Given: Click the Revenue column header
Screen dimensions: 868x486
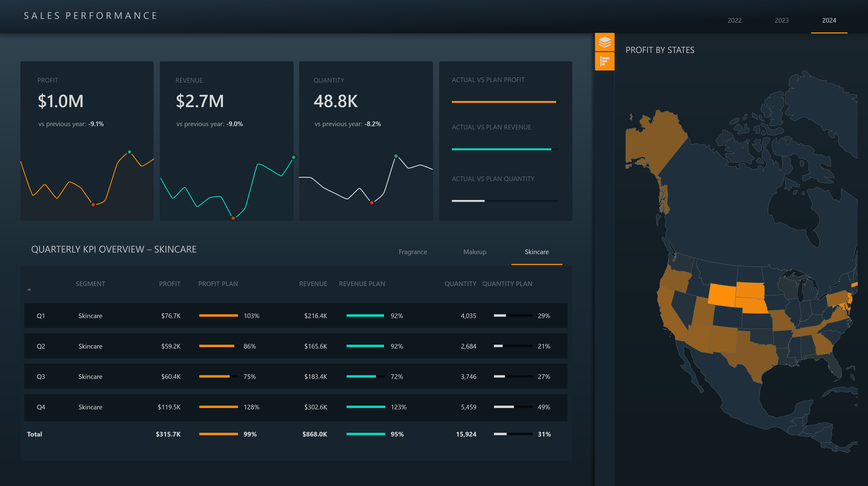Looking at the screenshot, I should pos(313,284).
